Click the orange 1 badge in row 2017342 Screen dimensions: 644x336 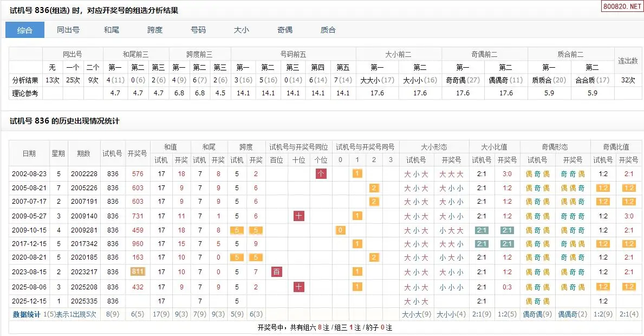(x=357, y=244)
